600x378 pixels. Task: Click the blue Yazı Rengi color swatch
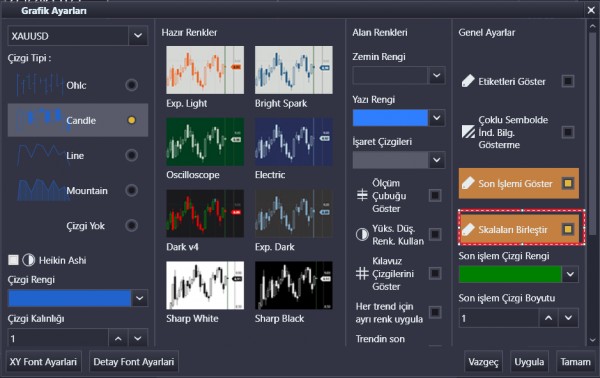[x=390, y=118]
